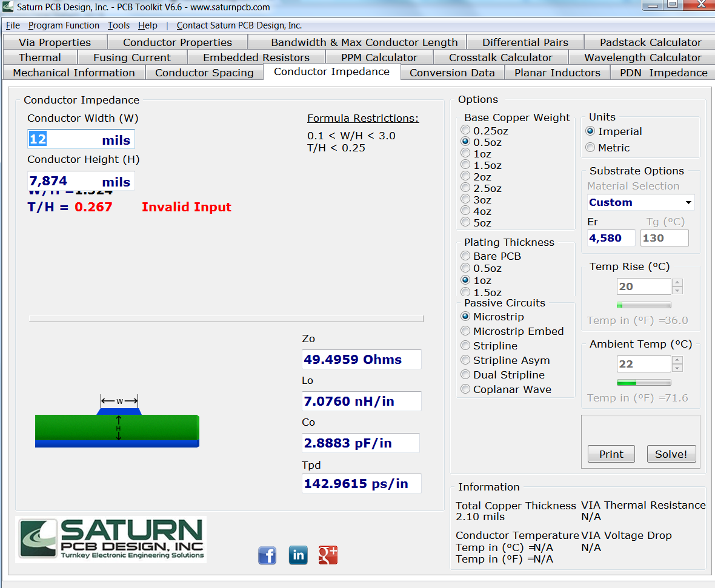Open the Program Function menu
This screenshot has width=715, height=588.
tap(64, 25)
